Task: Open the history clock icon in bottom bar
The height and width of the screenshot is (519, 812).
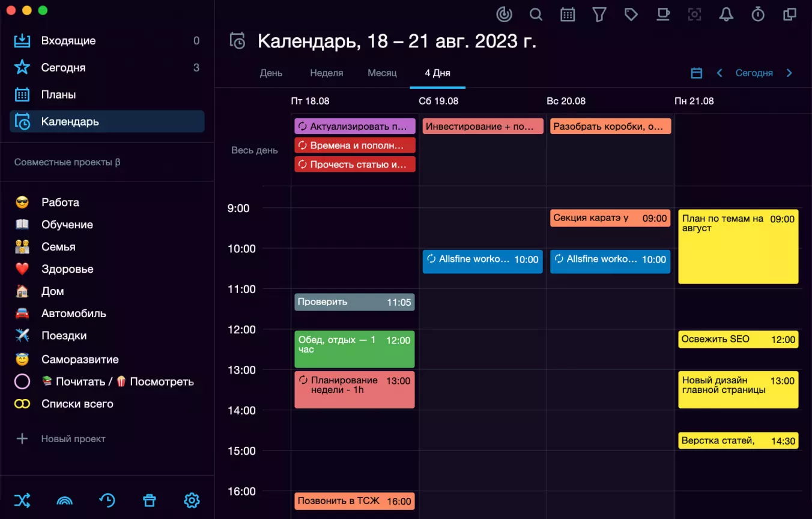Action: click(x=107, y=500)
